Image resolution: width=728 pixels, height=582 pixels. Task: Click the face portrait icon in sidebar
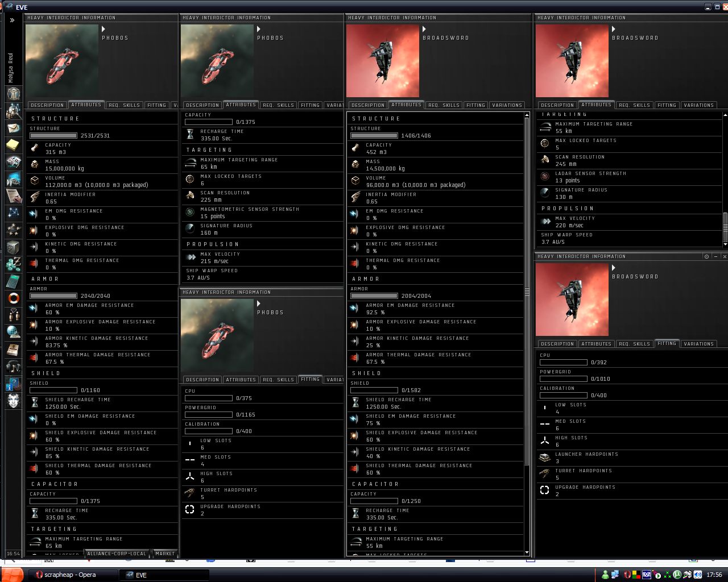click(x=14, y=400)
